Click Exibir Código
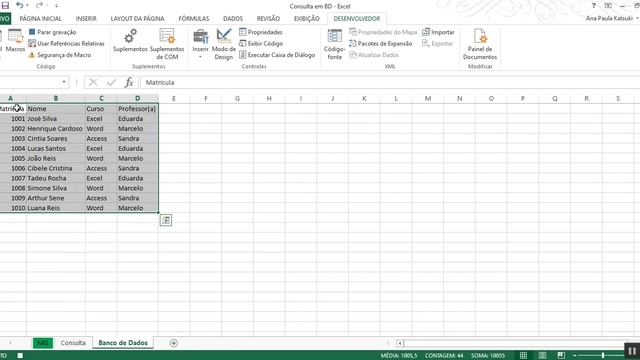The width and height of the screenshot is (640, 360). point(261,43)
